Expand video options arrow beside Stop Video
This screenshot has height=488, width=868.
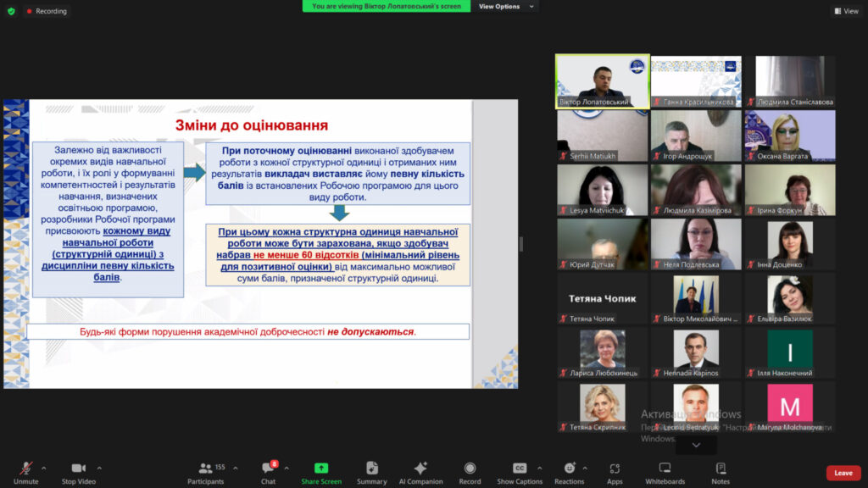click(99, 468)
